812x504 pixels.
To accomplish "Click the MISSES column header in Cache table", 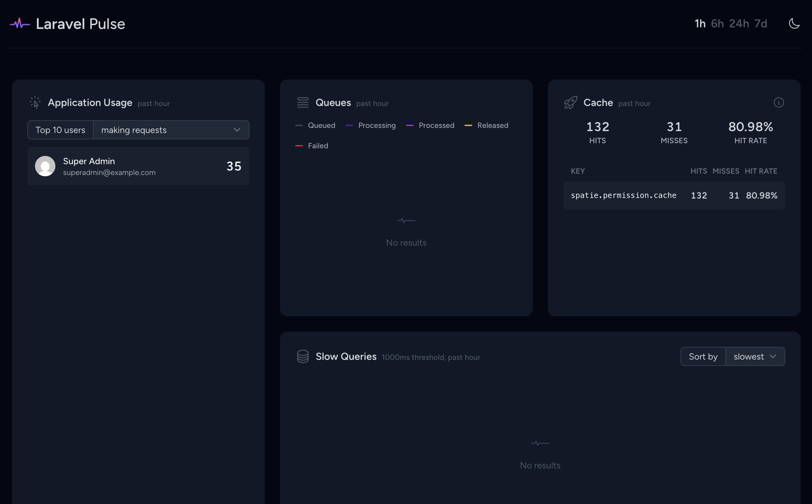I will click(726, 171).
